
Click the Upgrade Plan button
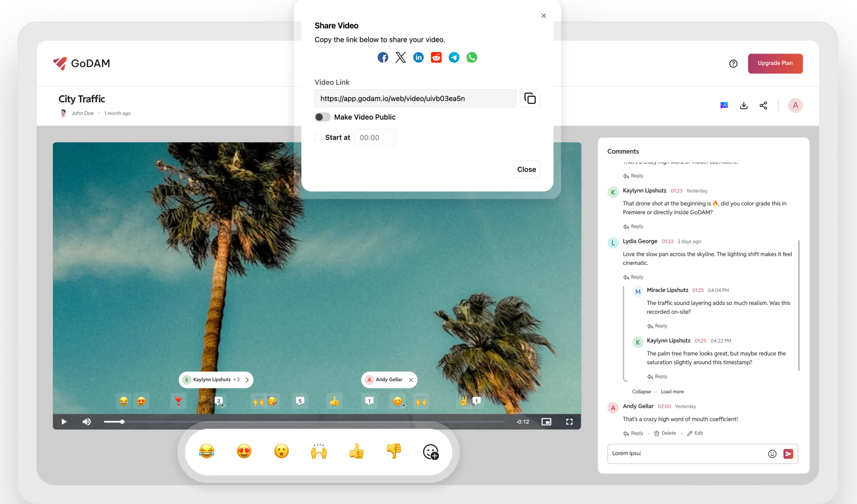(x=775, y=64)
